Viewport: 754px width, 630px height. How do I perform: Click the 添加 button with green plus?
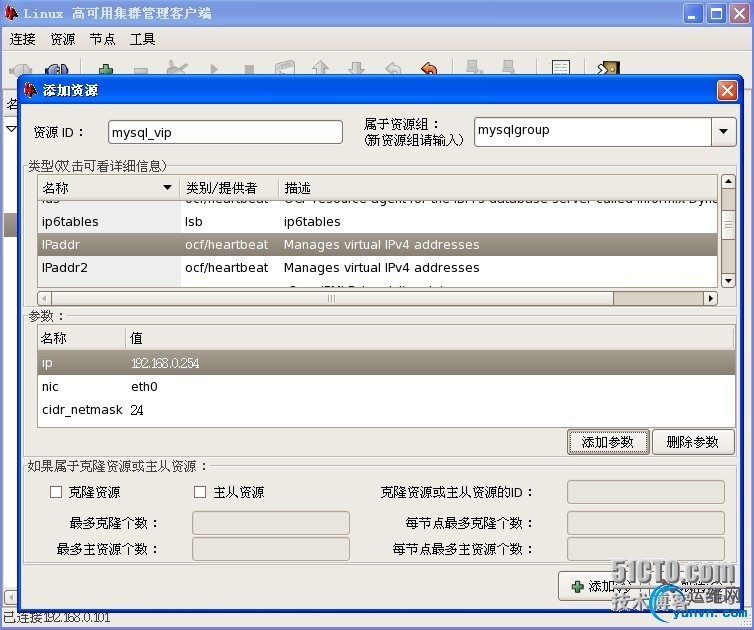pyautogui.click(x=603, y=586)
